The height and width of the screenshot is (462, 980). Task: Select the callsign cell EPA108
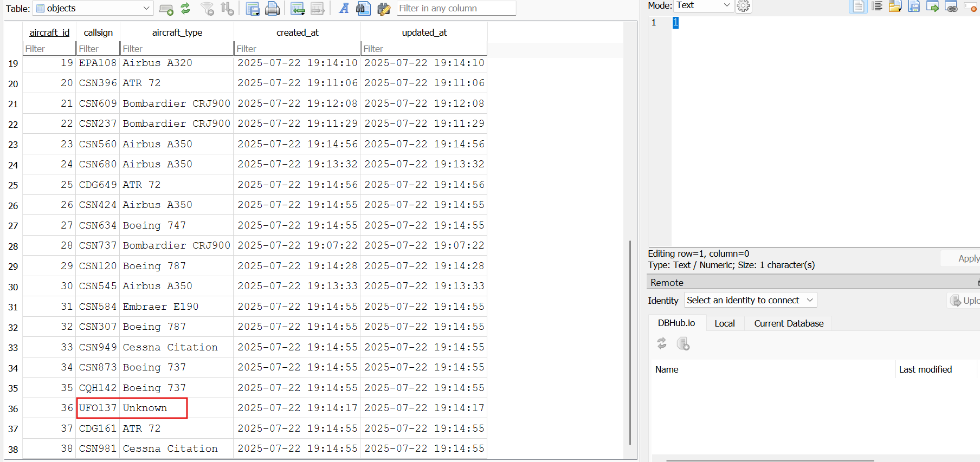98,63
